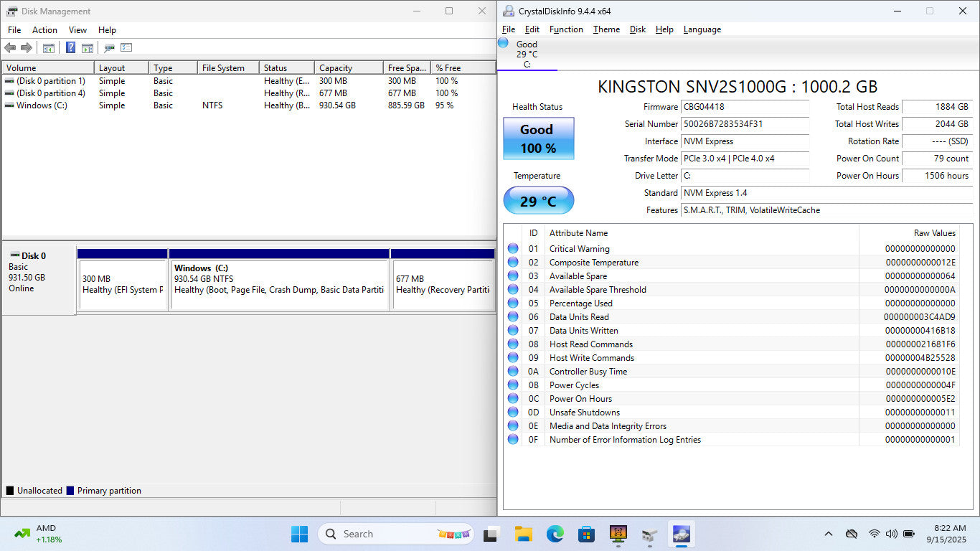Expand the hidden system tray icons chevron
The image size is (980, 551).
click(x=829, y=534)
